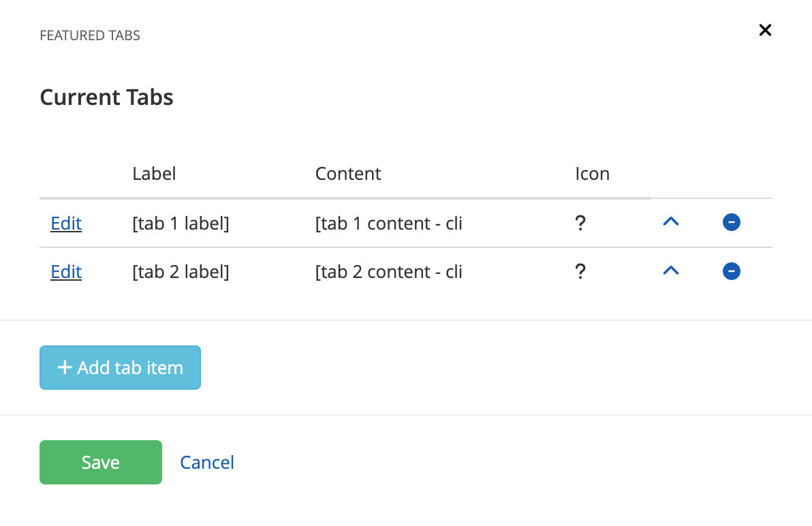Remove tab 1 using the minus icon
The height and width of the screenshot is (526, 812).
point(731,222)
